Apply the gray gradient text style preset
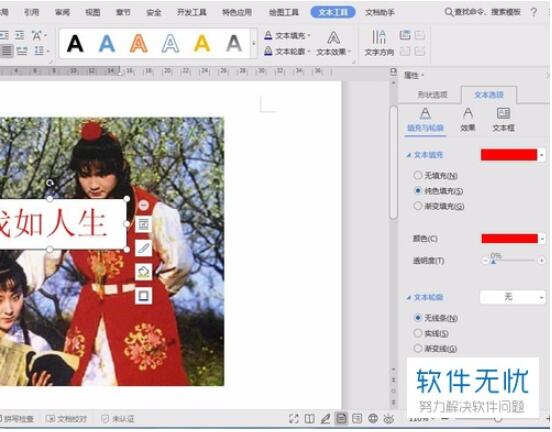Screen dimensions: 552x432 pos(234,44)
